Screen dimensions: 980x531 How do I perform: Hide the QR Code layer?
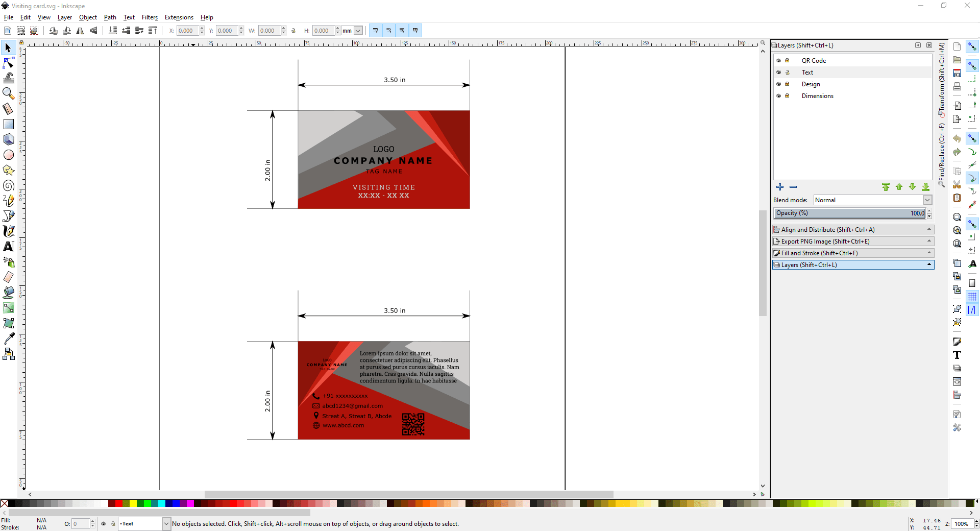[778, 60]
